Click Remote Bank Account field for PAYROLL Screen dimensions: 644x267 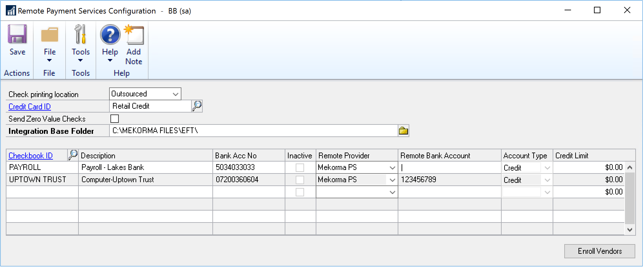click(x=449, y=168)
